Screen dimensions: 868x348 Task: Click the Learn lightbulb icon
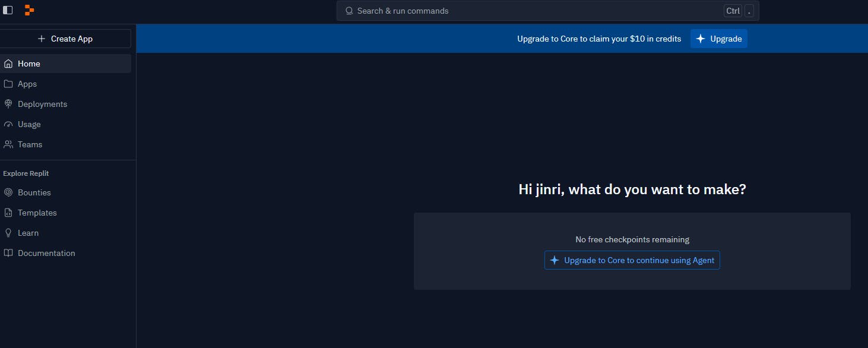[8, 233]
